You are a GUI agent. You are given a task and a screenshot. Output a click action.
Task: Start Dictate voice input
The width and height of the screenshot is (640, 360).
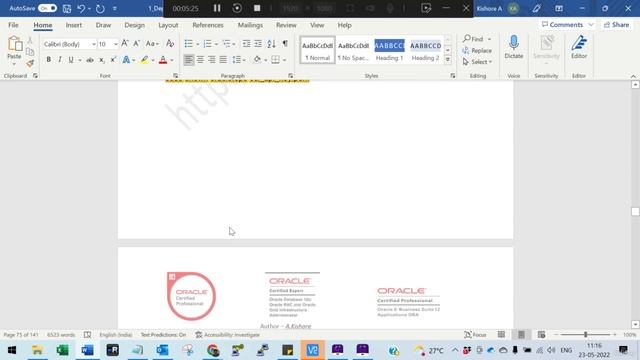(x=513, y=48)
